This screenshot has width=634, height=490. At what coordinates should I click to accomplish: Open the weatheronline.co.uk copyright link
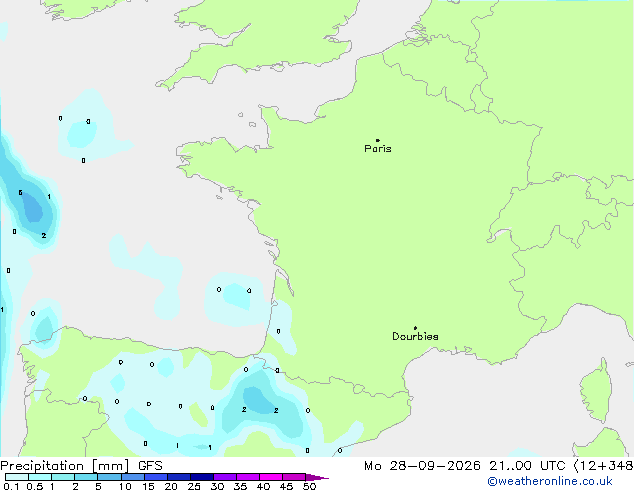(550, 482)
